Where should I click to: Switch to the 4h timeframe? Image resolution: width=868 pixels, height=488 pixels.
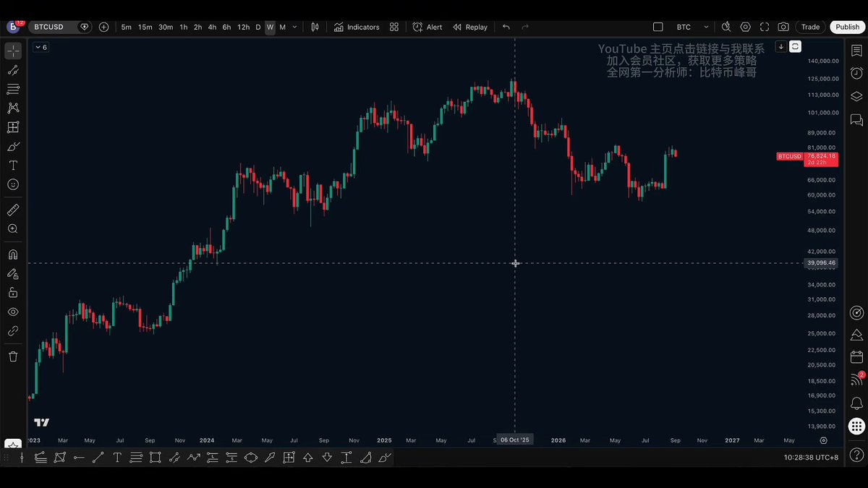(212, 27)
